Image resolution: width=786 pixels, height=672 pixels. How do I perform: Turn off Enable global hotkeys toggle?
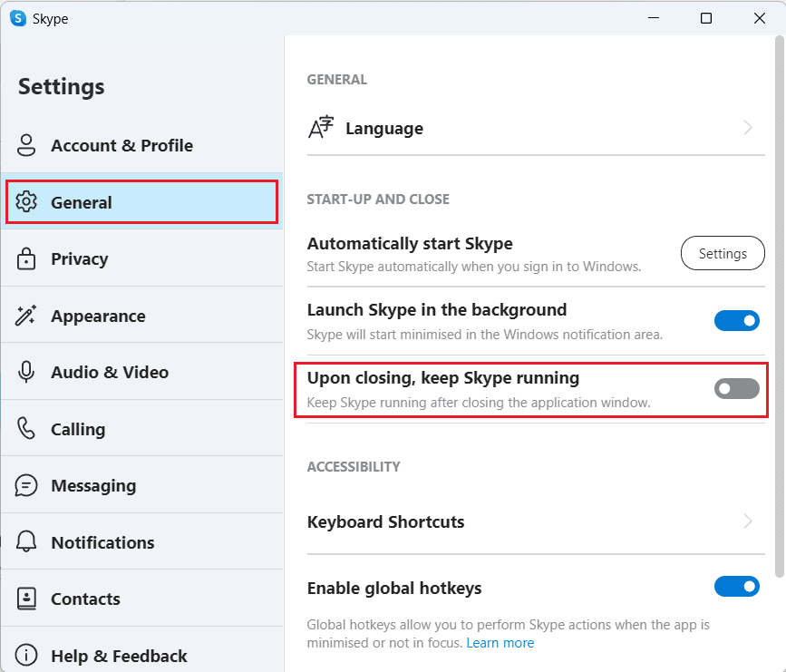click(736, 586)
